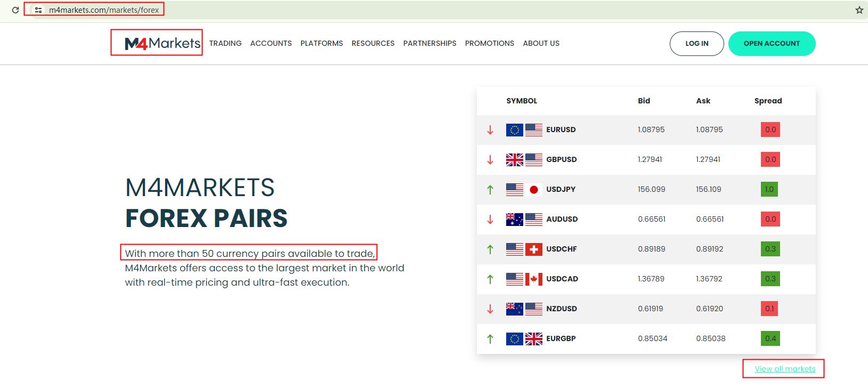868x388 pixels.
Task: Select the USDJPY symbol name
Action: pos(561,189)
